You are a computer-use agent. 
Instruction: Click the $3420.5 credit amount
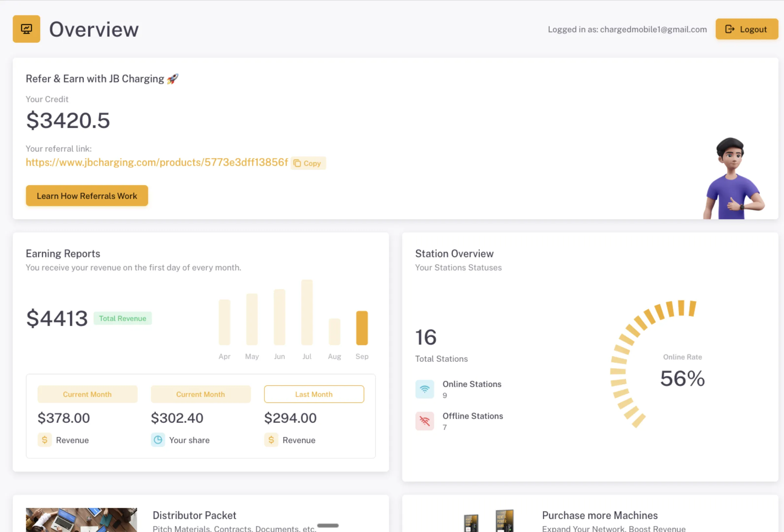point(68,120)
